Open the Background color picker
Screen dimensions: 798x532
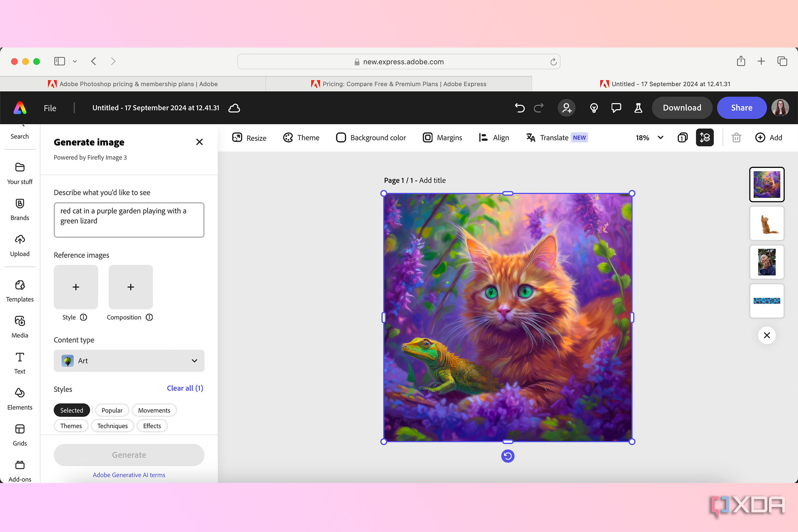[371, 138]
